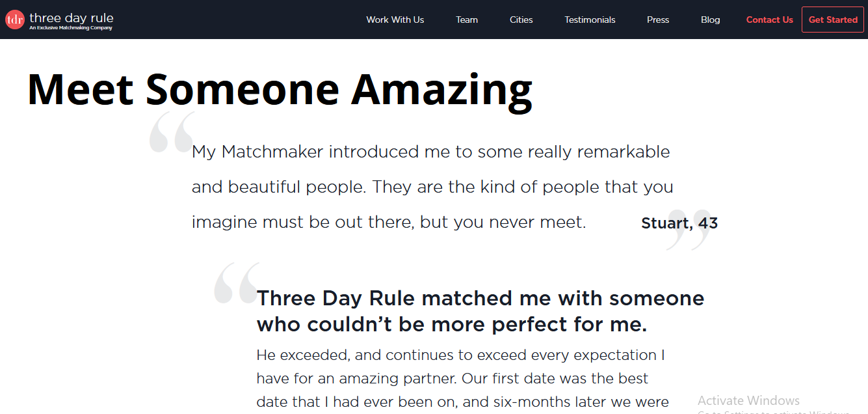
Task: Click the Three Day Rule matched me heading
Action: (x=480, y=311)
